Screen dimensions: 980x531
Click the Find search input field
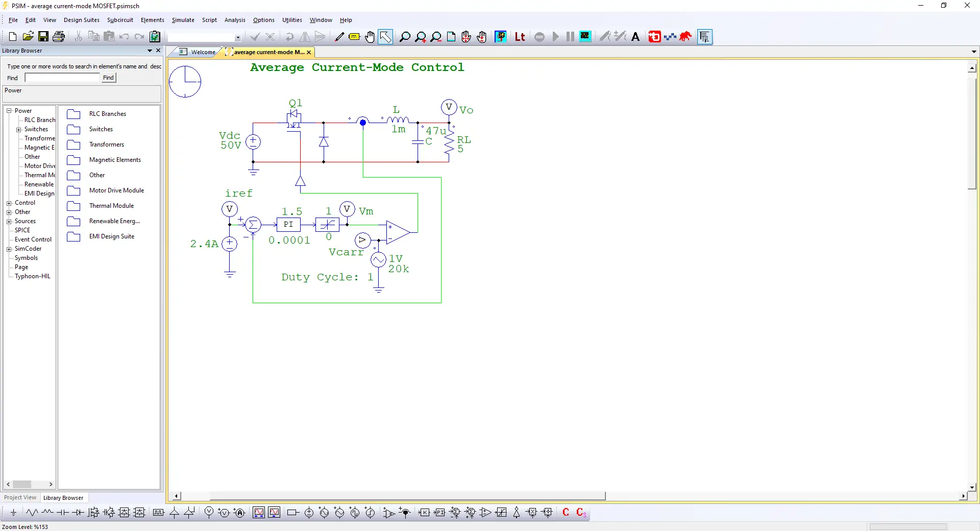(x=62, y=78)
